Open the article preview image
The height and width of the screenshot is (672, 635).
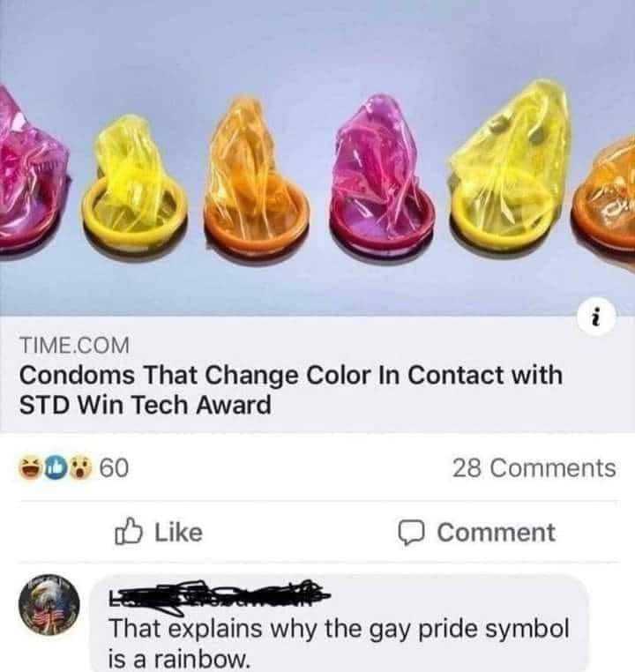click(x=317, y=157)
